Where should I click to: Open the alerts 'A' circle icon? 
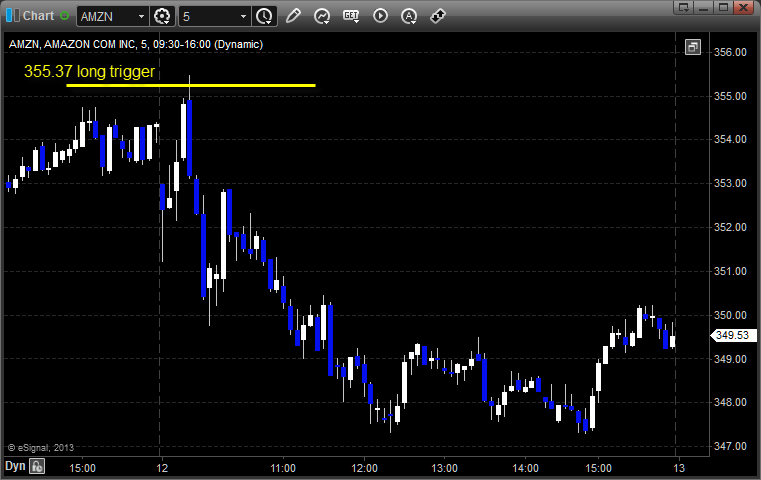coord(409,16)
